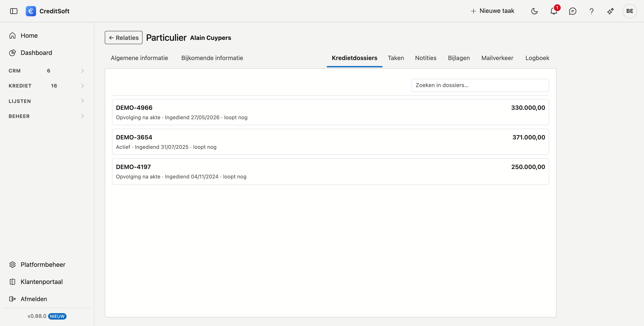Screen dimensions: 644x326
Task: Switch to Bijkomende informatie tab
Action: (x=212, y=58)
